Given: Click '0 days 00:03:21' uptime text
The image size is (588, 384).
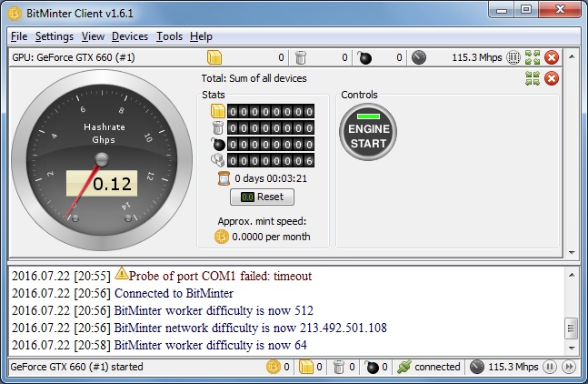Looking at the screenshot, I should pos(271,178).
